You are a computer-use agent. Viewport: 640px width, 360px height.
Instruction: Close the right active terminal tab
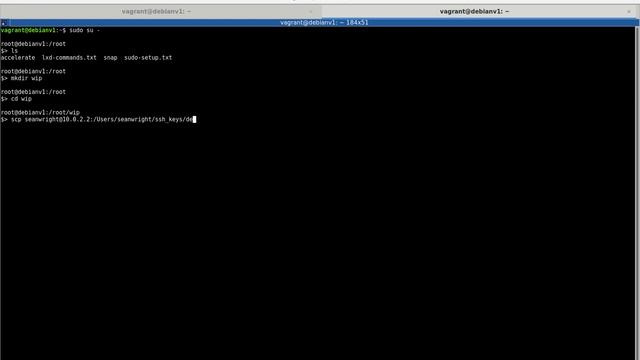[629, 12]
